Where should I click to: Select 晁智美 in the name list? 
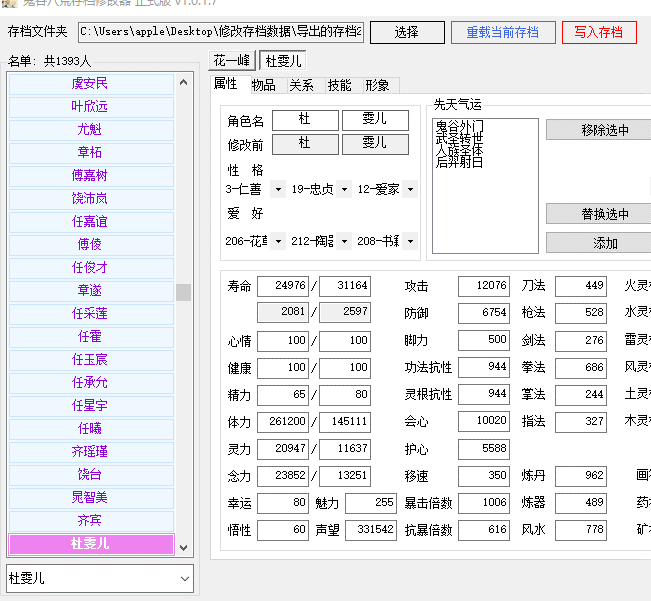(91, 497)
